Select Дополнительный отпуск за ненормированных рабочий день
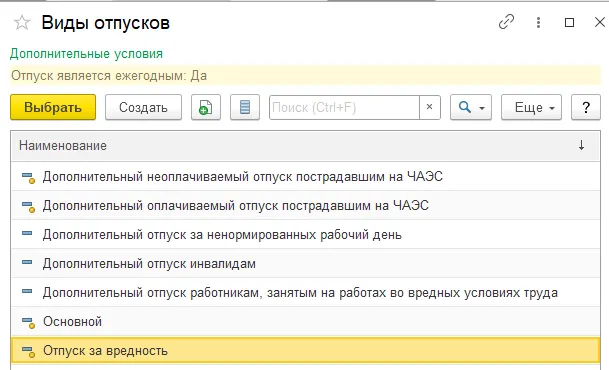609x370 pixels. [305, 235]
